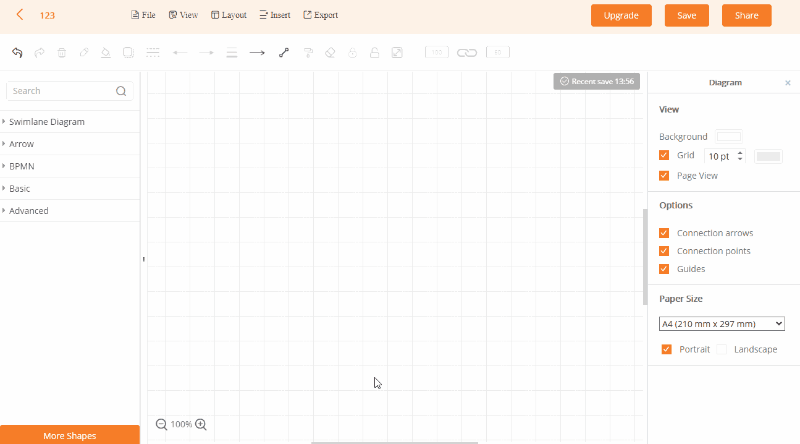This screenshot has height=444, width=800.
Task: Select the black connector arrow tool
Action: tap(257, 53)
